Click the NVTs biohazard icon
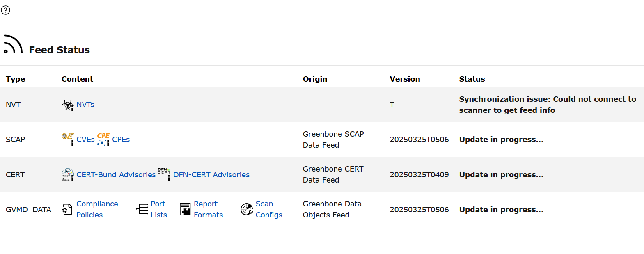The image size is (644, 254). pos(68,105)
